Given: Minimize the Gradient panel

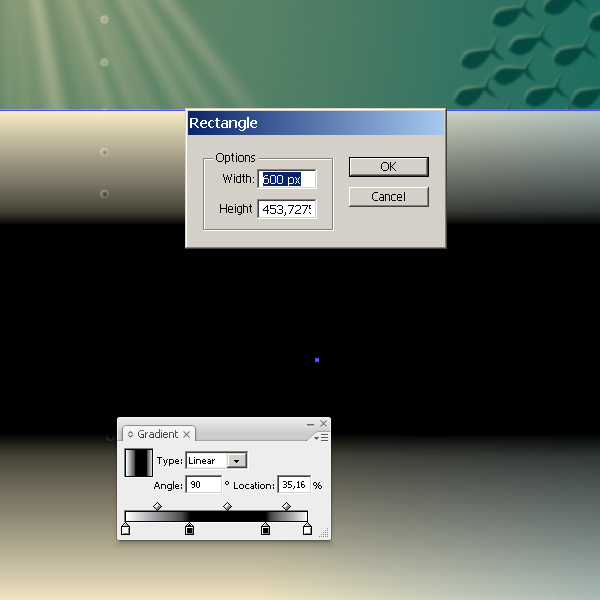Looking at the screenshot, I should [x=310, y=424].
